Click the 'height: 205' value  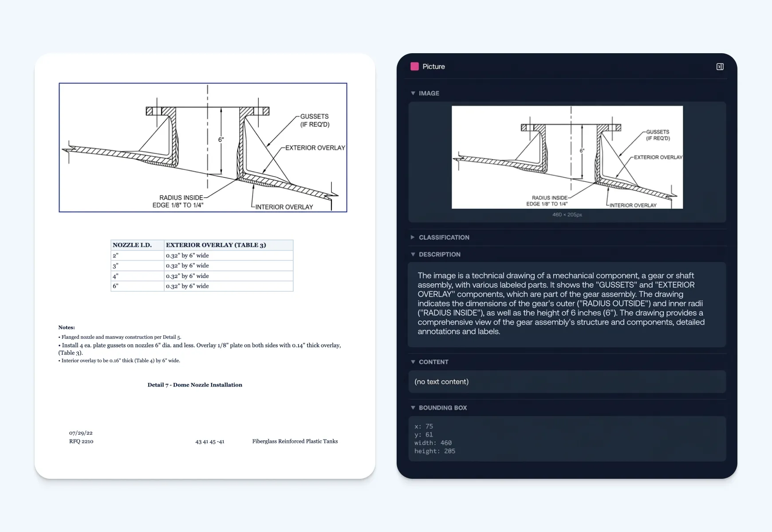point(435,451)
